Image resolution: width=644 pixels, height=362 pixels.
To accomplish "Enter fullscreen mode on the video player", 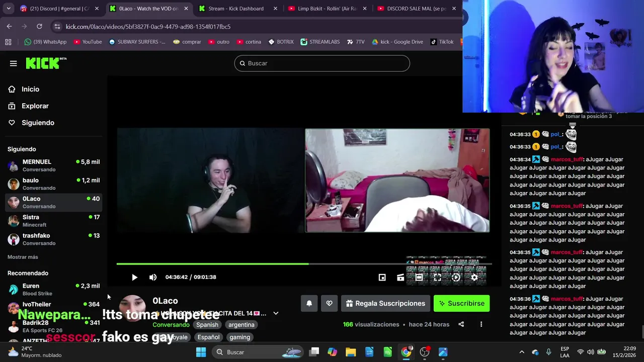I will (x=437, y=277).
